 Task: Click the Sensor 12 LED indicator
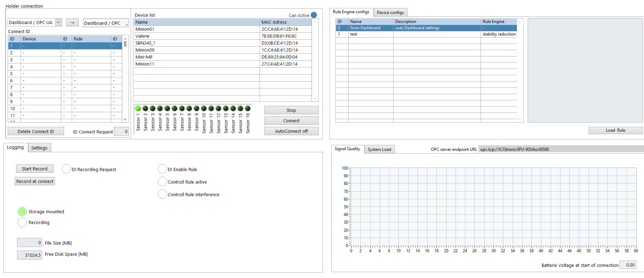point(218,108)
